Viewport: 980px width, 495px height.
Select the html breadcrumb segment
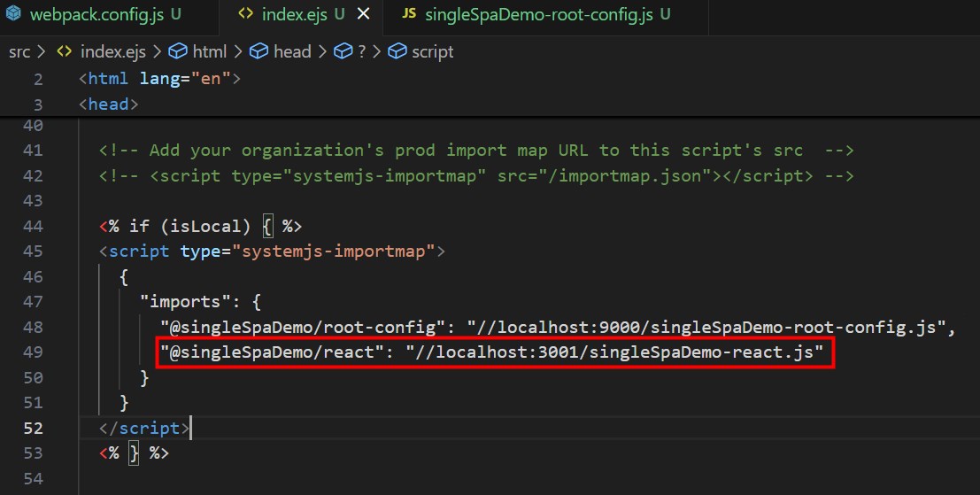click(x=210, y=52)
